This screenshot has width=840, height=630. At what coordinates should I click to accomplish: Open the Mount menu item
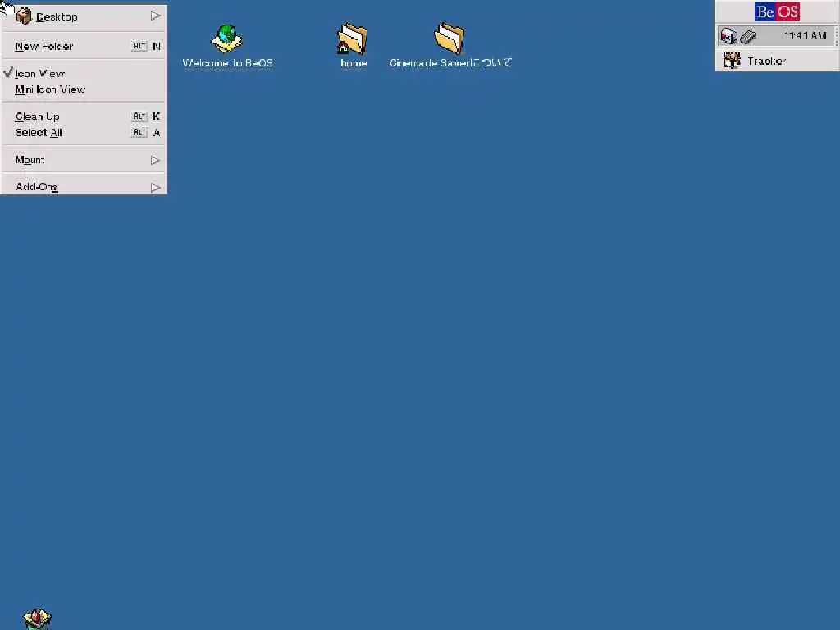point(84,160)
